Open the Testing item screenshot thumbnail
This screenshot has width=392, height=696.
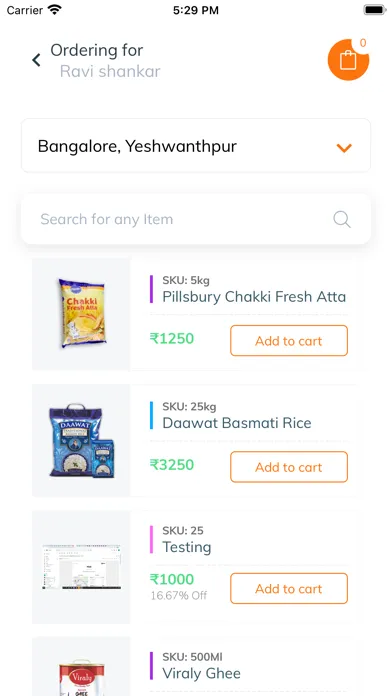pos(82,567)
